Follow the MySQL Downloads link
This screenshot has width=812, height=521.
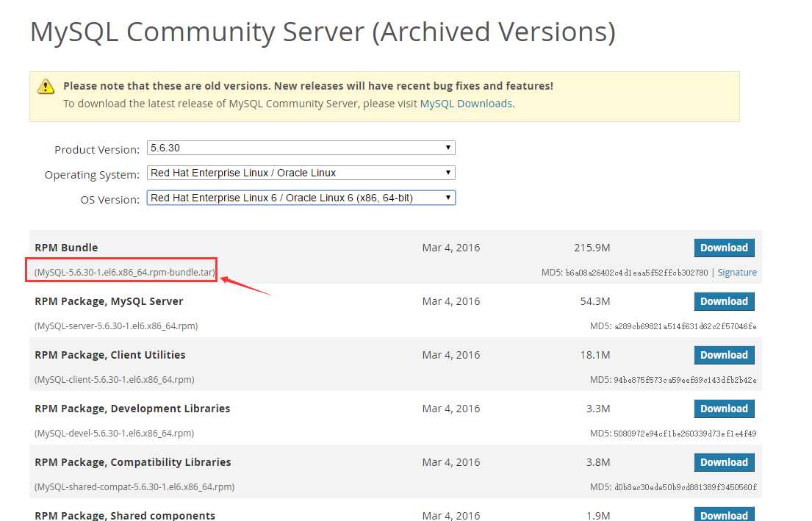click(466, 104)
